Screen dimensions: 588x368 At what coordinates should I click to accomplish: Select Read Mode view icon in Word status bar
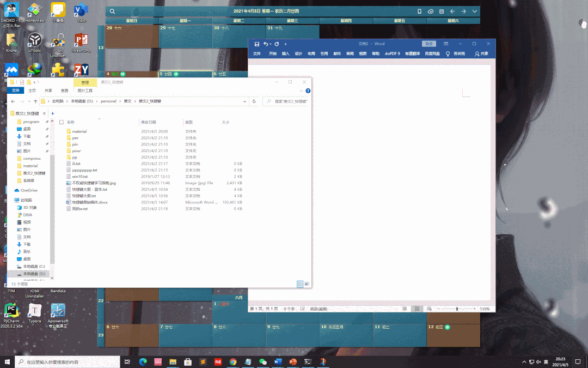[405, 309]
